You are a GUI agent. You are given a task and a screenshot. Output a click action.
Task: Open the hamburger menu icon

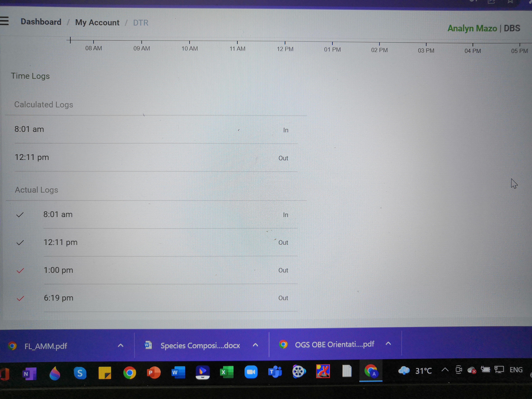(x=4, y=21)
